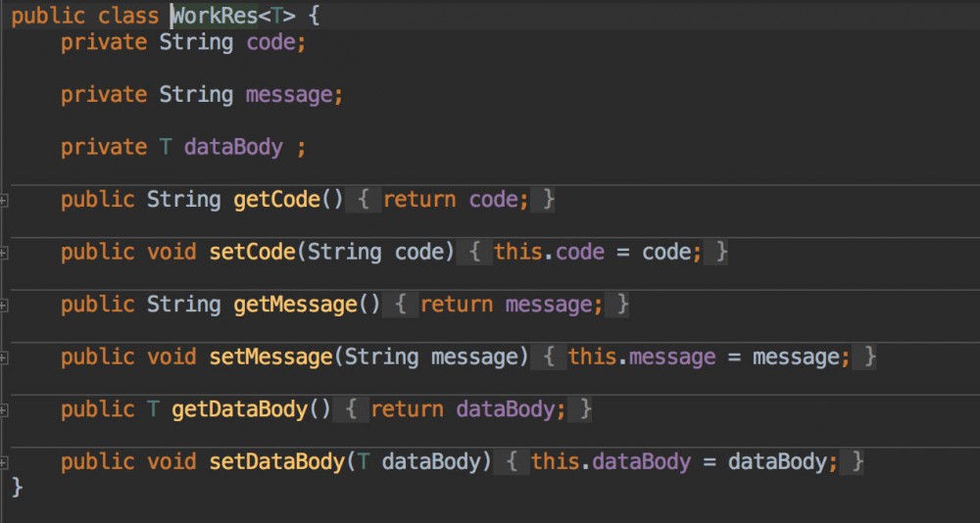980x523 pixels.
Task: Click the setDataBody fold icon in the gutter
Action: click(4, 461)
